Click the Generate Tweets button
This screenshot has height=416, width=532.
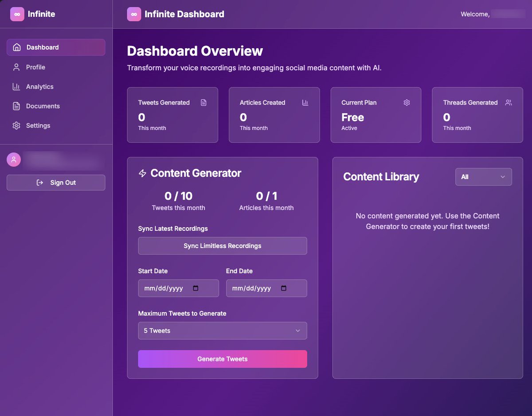[223, 359]
